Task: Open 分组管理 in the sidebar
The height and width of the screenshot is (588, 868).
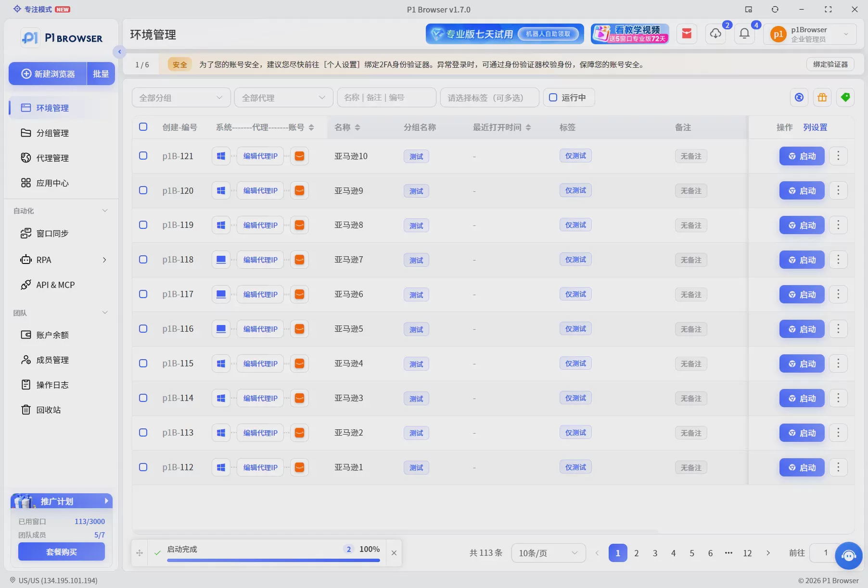Action: click(62, 133)
